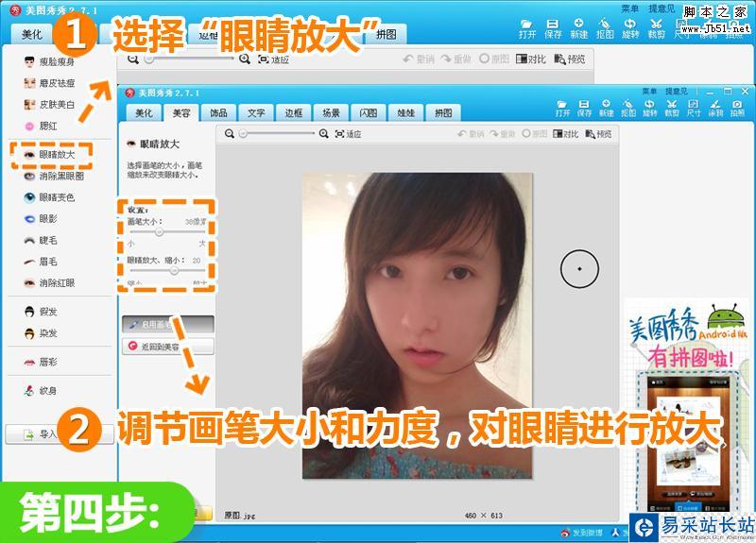This screenshot has width=756, height=543.
Task: Click 预览 preview in front window
Action: tap(598, 134)
